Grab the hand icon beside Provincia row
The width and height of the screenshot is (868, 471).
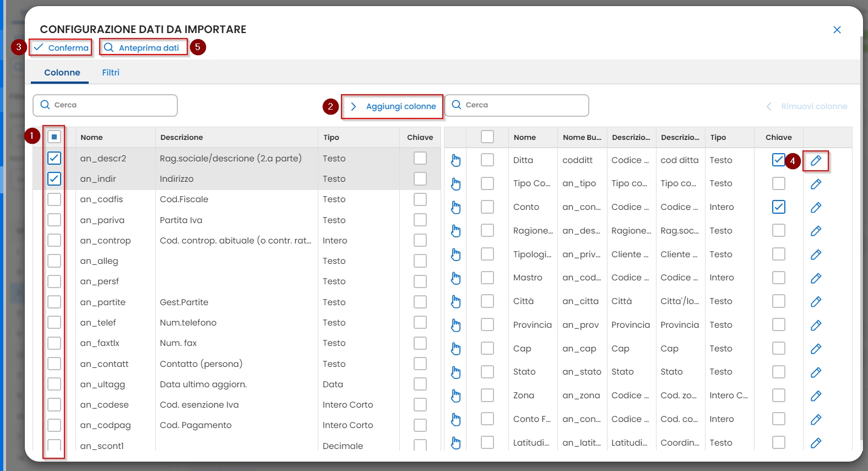pos(455,326)
